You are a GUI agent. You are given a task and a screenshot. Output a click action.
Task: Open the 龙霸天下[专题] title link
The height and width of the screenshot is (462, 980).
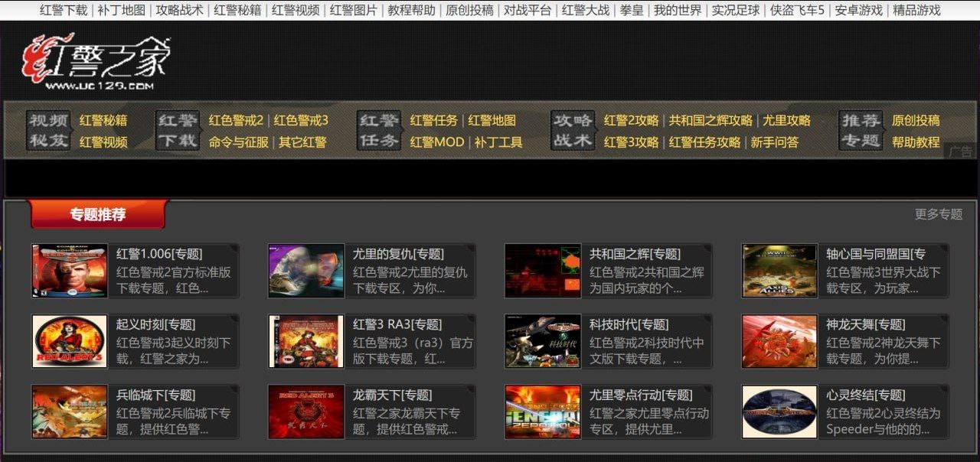coord(392,395)
